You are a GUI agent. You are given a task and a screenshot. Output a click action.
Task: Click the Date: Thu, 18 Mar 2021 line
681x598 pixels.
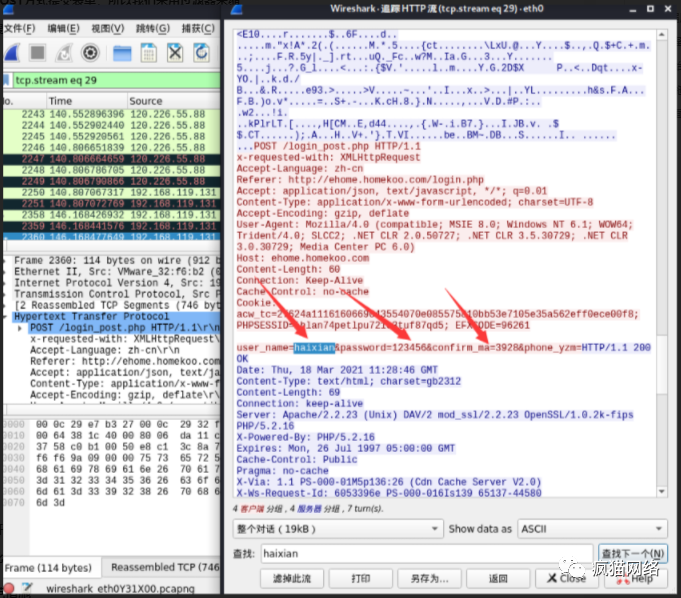(x=337, y=370)
